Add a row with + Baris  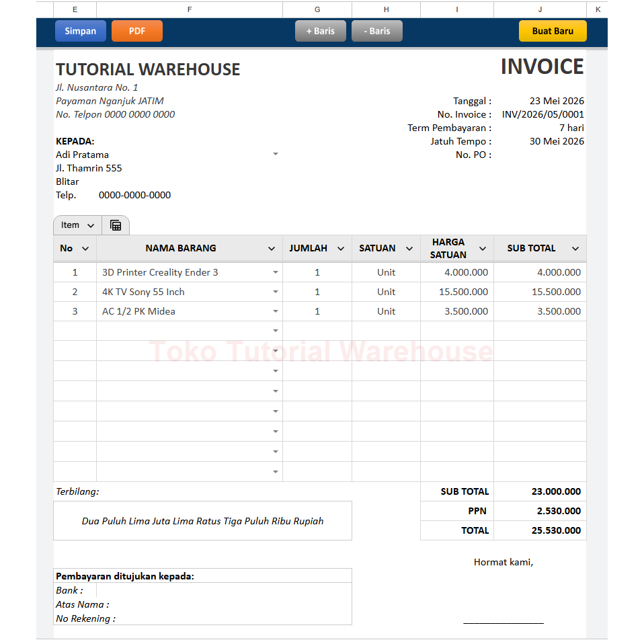pyautogui.click(x=321, y=31)
